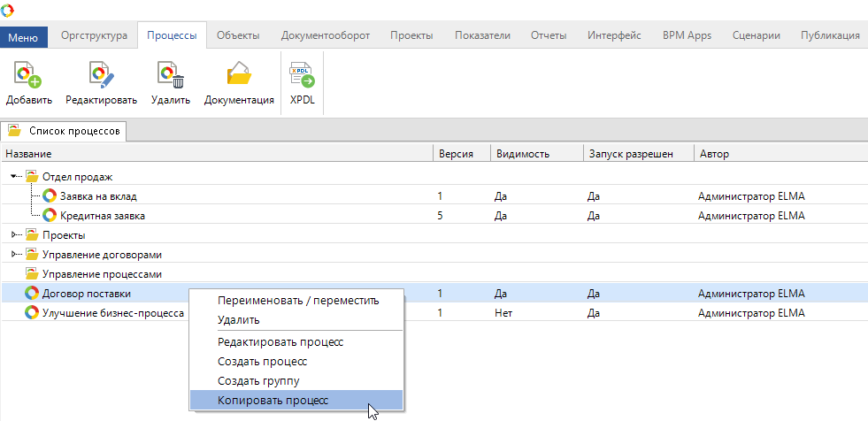Open the Документация folder icon
Screen dimensions: 868x421
point(239,76)
